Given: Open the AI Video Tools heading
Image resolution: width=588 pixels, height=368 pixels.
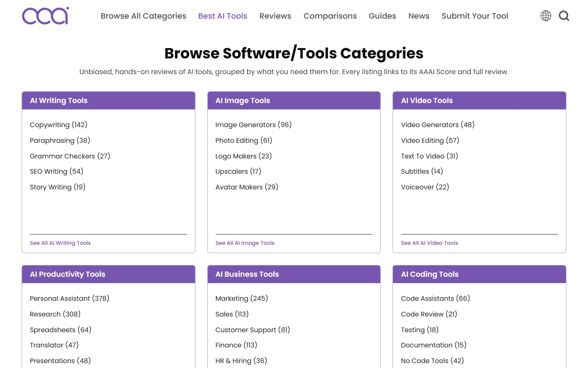Looking at the screenshot, I should click(427, 101).
